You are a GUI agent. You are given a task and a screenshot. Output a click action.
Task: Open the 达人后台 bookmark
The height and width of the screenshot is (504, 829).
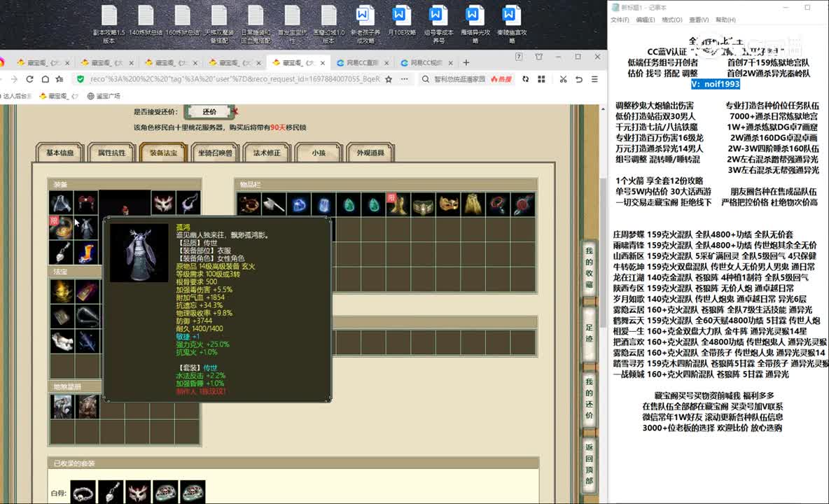click(16, 96)
